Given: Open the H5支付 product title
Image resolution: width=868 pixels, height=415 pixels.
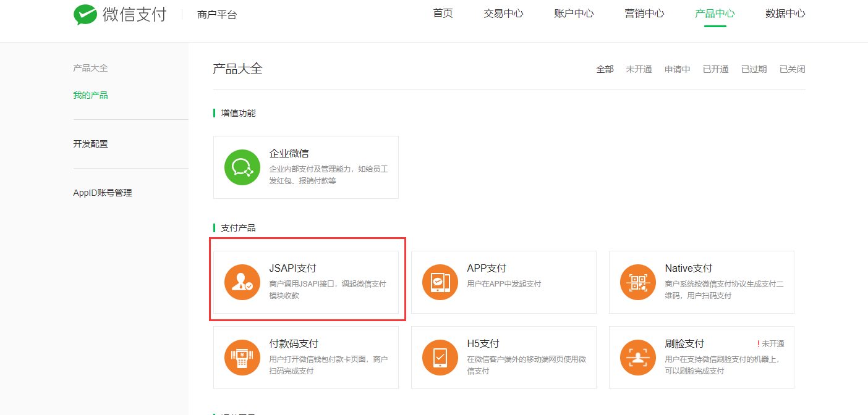Looking at the screenshot, I should click(x=483, y=344).
